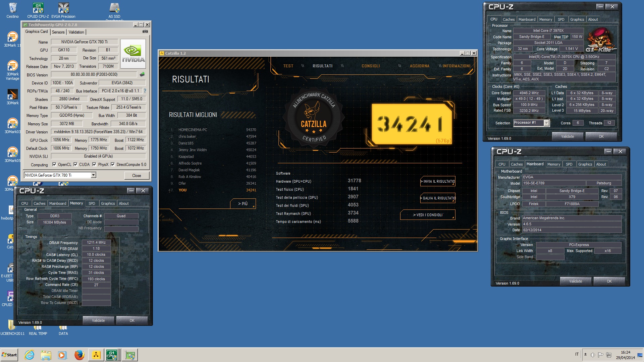Click the Start button
Image resolution: width=644 pixels, height=362 pixels.
pos(9,355)
